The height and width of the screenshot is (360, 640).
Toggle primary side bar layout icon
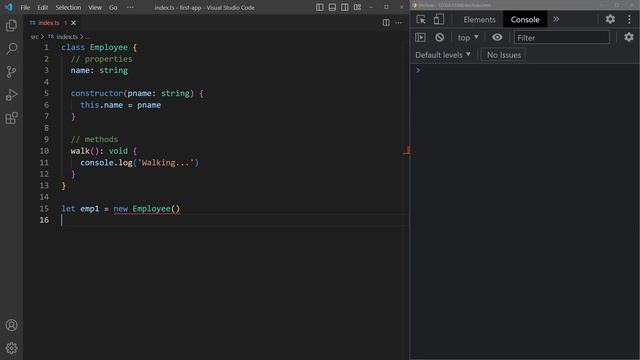click(320, 7)
